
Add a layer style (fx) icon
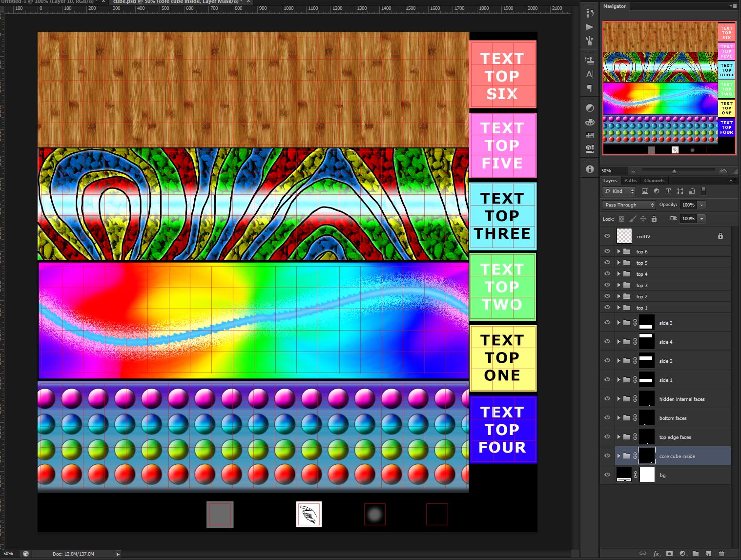pyautogui.click(x=657, y=553)
